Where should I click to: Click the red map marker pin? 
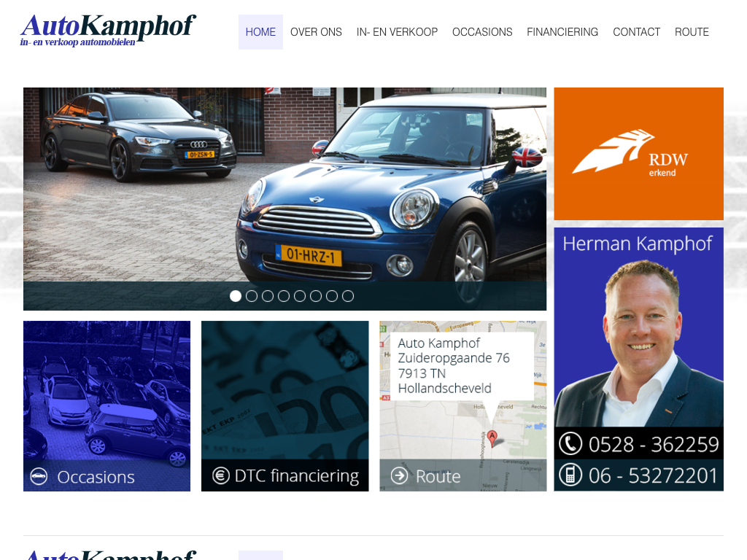point(492,438)
